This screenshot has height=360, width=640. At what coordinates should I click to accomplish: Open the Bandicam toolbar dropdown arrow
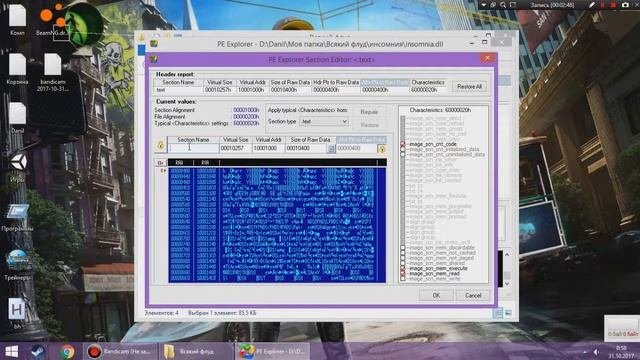coord(484,5)
